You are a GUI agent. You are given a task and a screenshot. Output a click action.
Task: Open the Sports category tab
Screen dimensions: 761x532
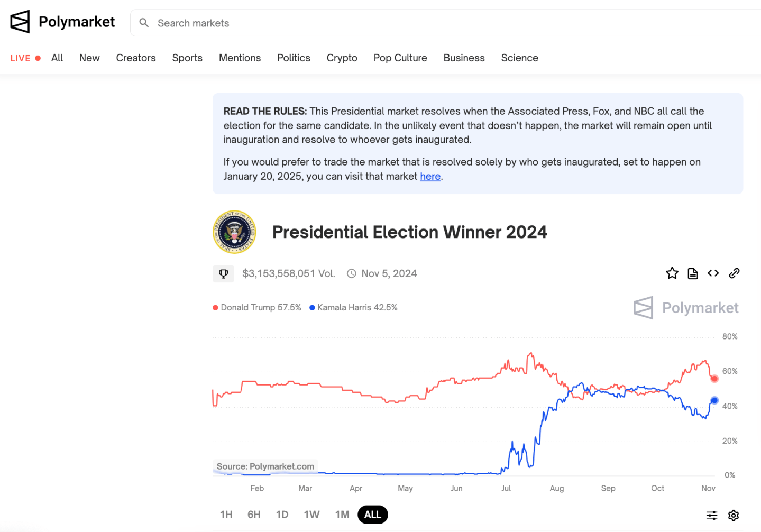click(187, 58)
